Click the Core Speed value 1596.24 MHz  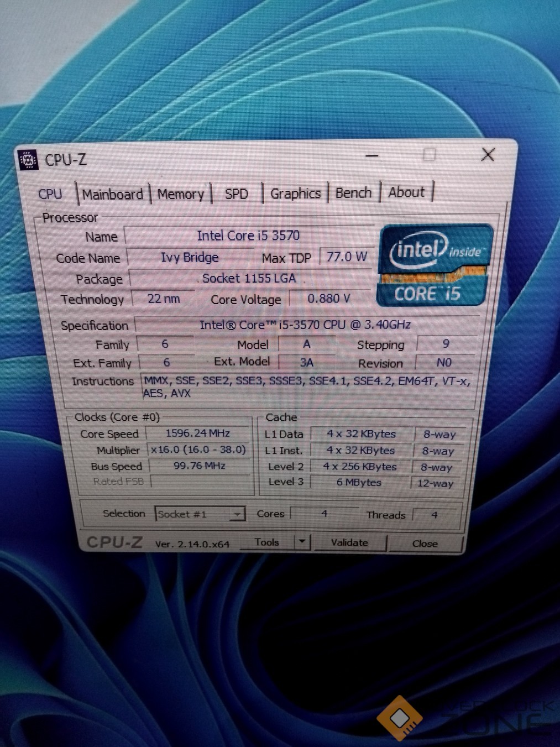pos(198,433)
